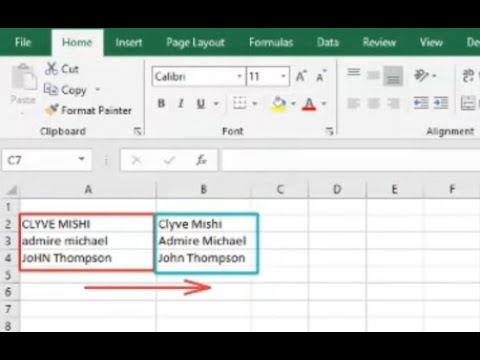Expand the borders dropdown arrow
This screenshot has height=360, width=480.
point(255,104)
